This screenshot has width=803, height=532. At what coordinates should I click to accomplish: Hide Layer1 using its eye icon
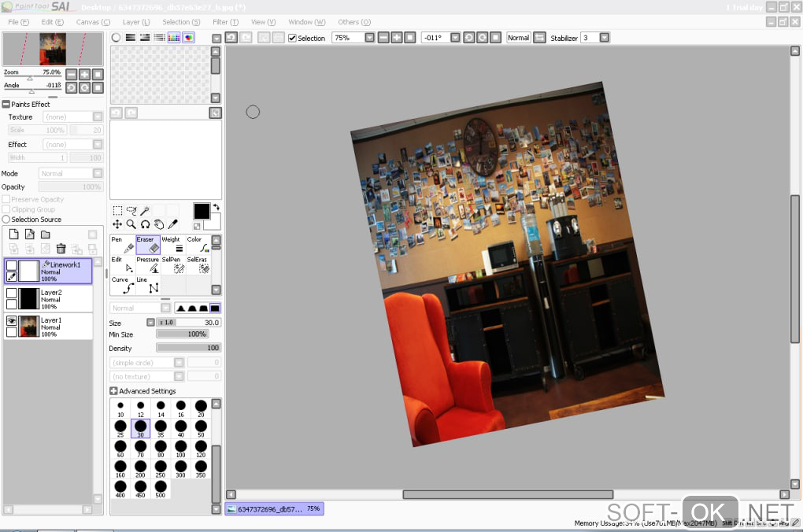point(11,320)
